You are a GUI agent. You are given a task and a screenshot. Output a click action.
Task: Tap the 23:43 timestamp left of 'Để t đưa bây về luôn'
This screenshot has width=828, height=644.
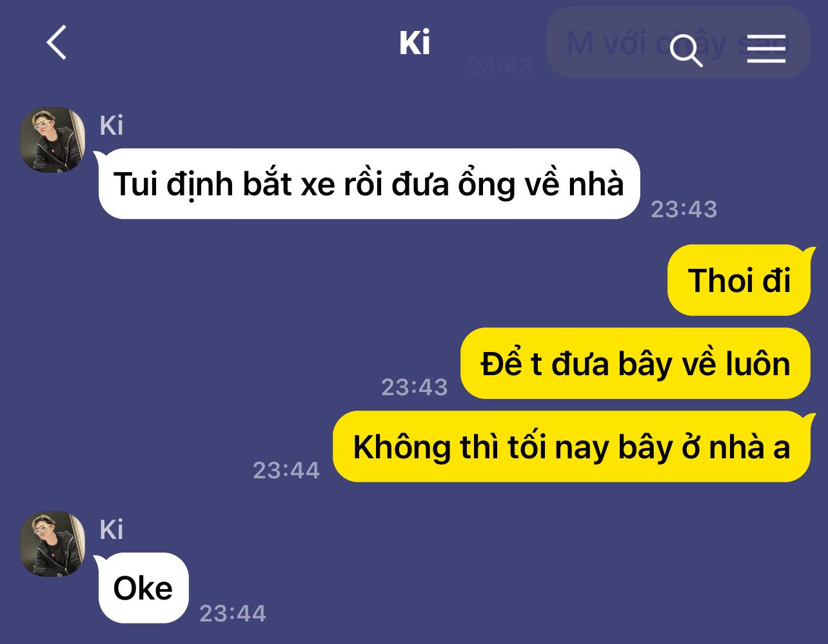coord(414,387)
